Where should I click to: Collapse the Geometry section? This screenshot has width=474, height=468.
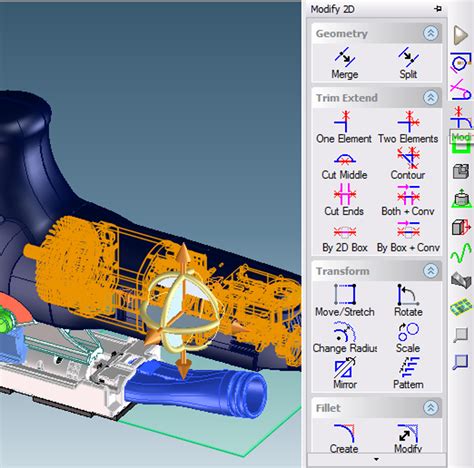click(431, 33)
